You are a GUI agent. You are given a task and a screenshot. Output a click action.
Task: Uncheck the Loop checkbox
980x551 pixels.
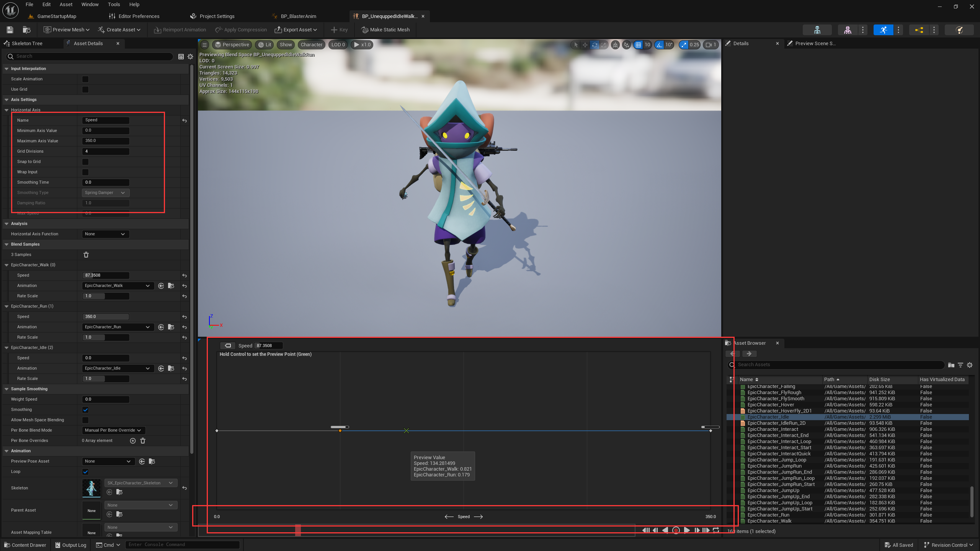[85, 472]
